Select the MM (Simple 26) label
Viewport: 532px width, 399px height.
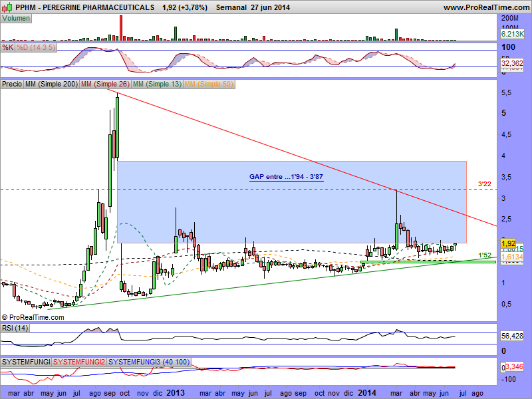click(x=105, y=84)
